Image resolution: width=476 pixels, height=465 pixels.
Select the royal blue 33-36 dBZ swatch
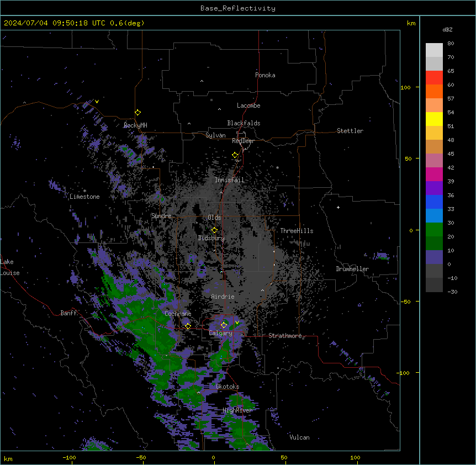click(x=434, y=202)
